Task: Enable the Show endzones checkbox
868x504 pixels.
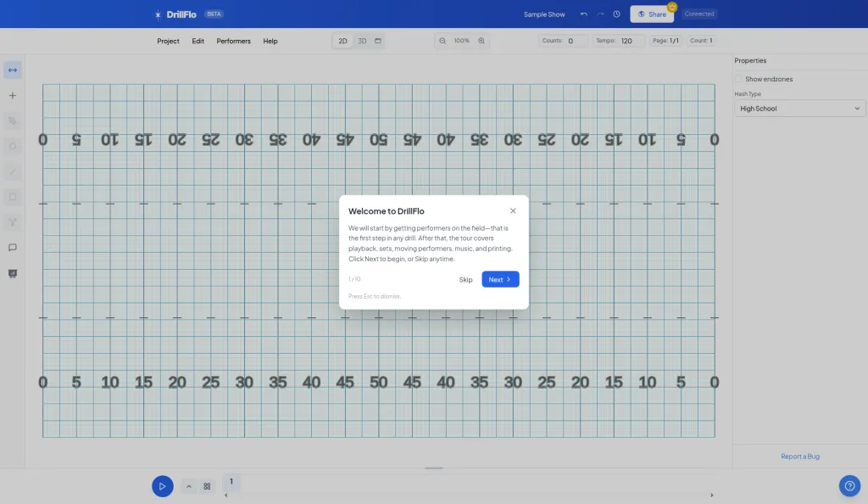Action: coord(738,79)
